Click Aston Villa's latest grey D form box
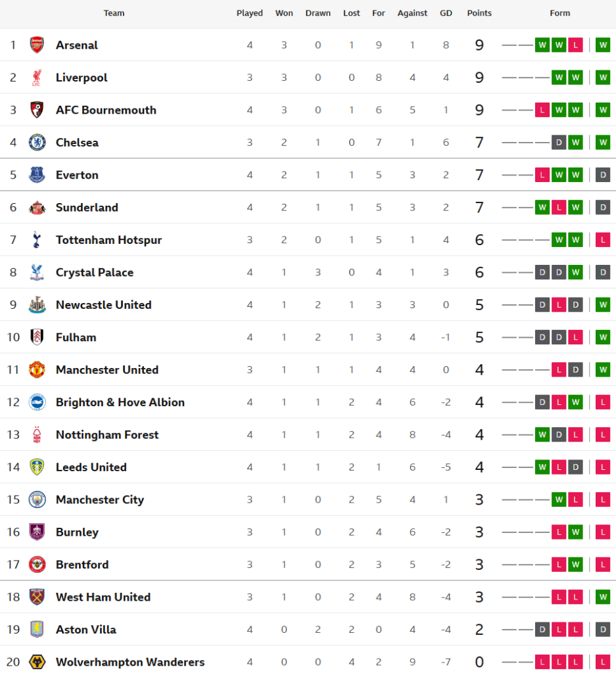This screenshot has width=616, height=673. 602,630
